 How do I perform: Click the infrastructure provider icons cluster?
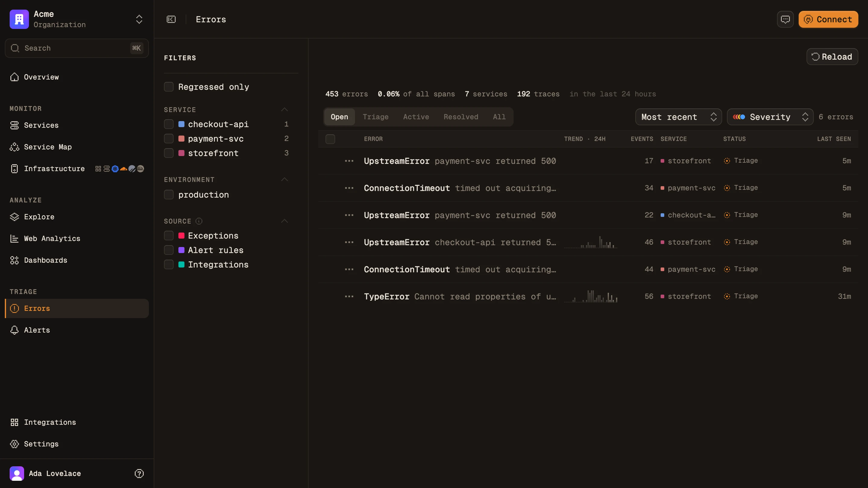[x=120, y=169]
